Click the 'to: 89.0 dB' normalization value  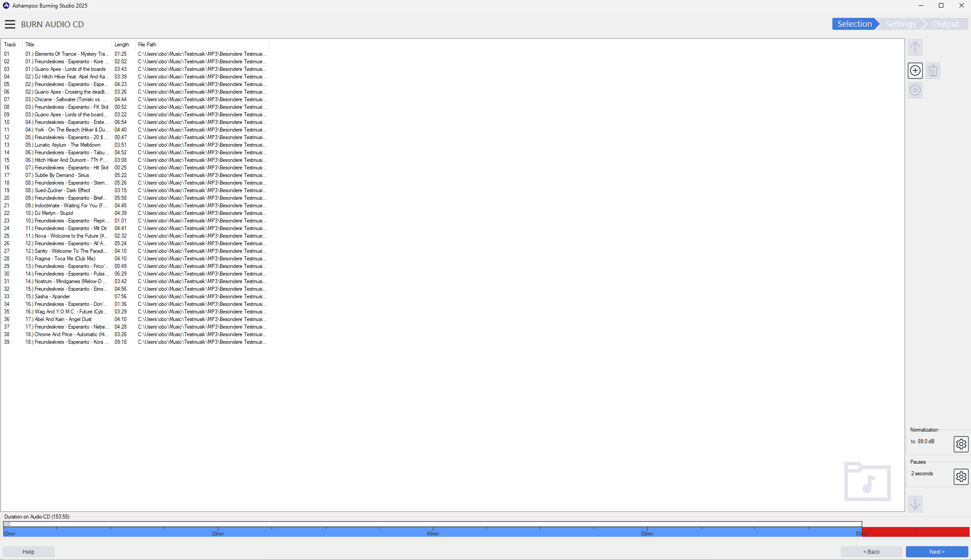pos(922,441)
